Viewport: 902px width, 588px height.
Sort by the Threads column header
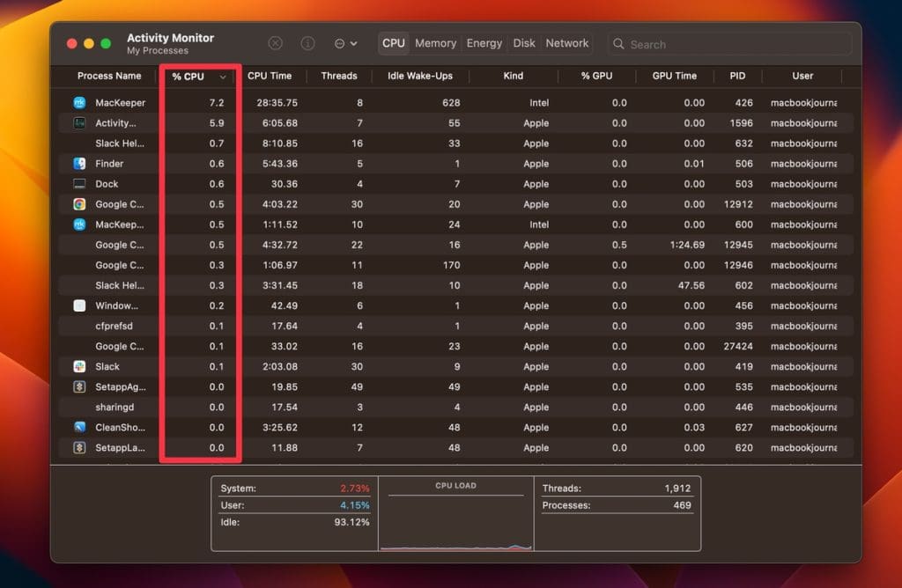pos(339,76)
